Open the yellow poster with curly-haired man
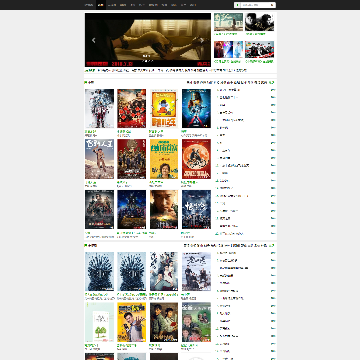This screenshot has height=360, width=360. tap(164, 159)
